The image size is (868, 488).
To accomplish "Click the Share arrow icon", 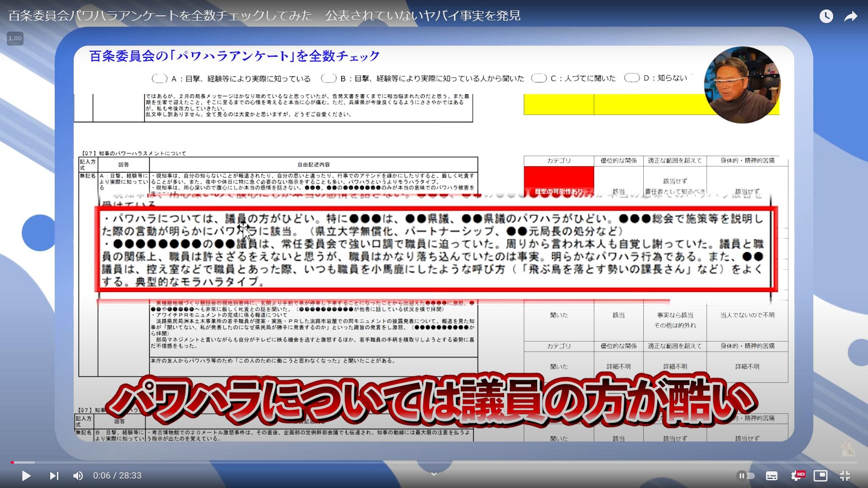I will coord(851,16).
